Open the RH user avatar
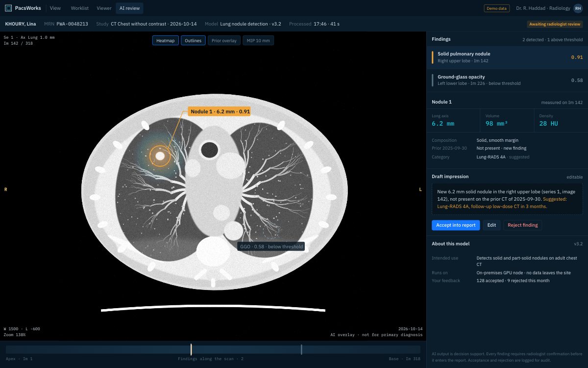 click(578, 8)
